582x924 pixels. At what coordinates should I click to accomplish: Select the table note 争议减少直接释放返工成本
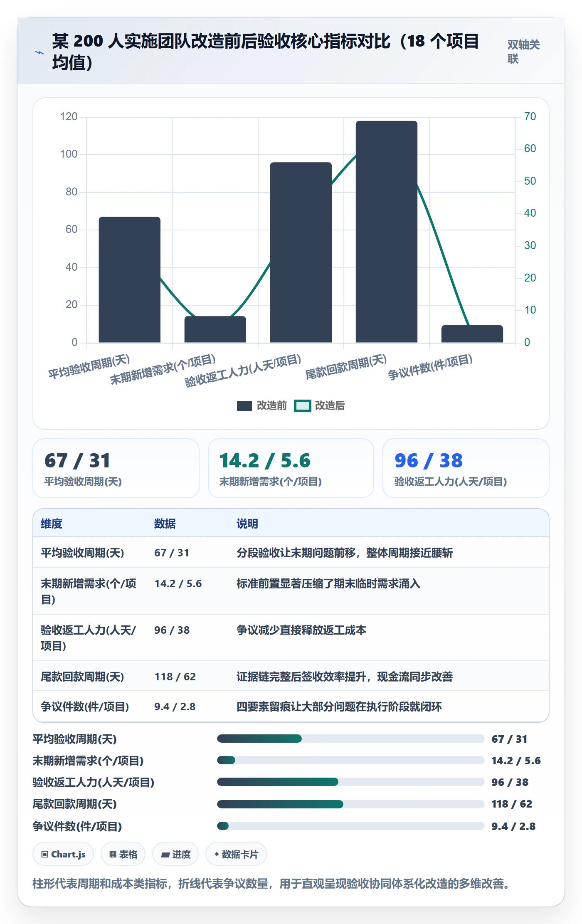[x=301, y=630]
